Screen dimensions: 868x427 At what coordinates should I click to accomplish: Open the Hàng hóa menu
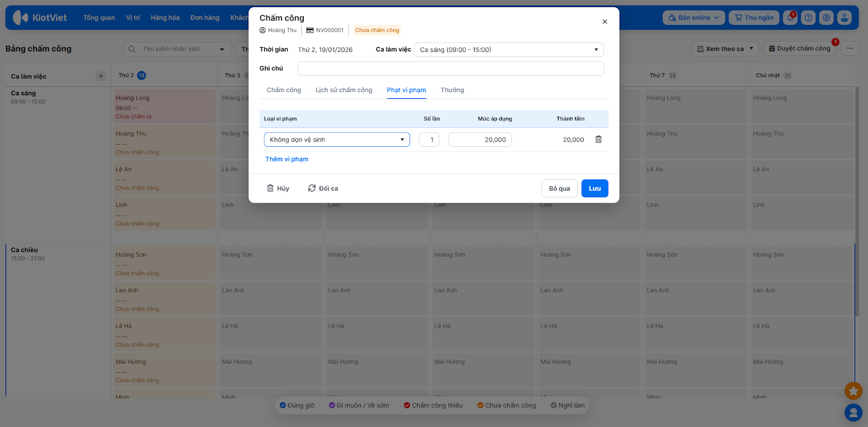click(x=165, y=18)
